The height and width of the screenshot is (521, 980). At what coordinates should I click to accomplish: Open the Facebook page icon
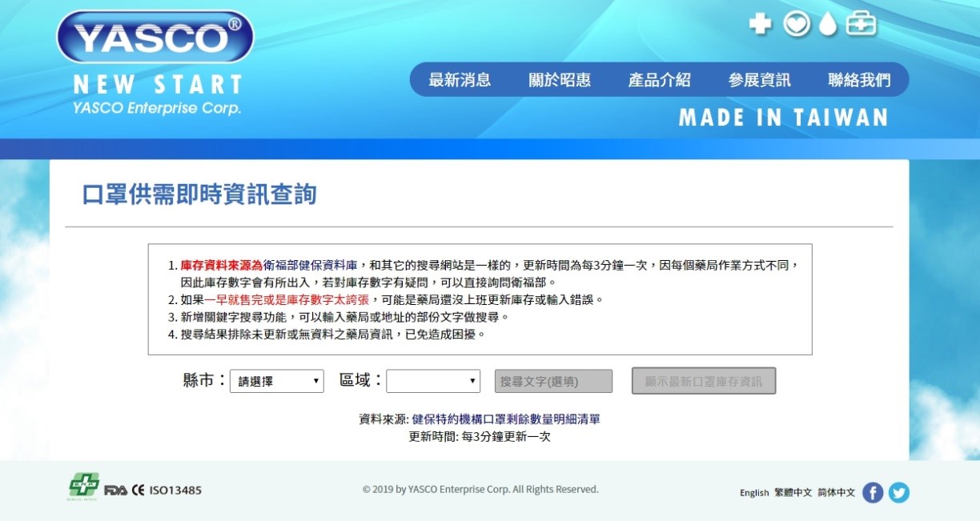click(x=873, y=492)
